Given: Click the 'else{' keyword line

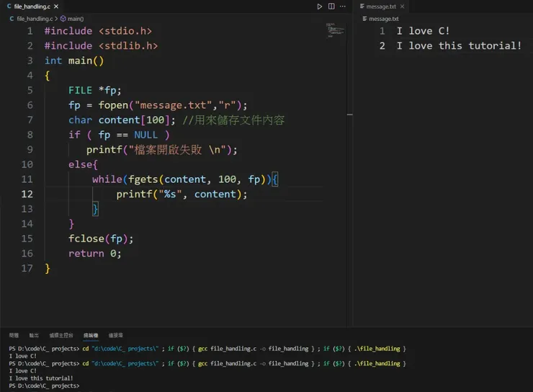Looking at the screenshot, I should click(83, 164).
